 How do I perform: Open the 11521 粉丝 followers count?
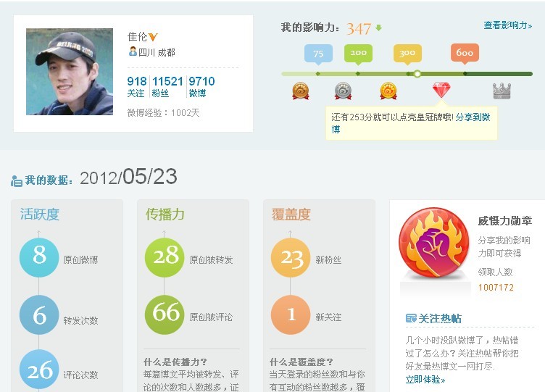click(x=167, y=86)
